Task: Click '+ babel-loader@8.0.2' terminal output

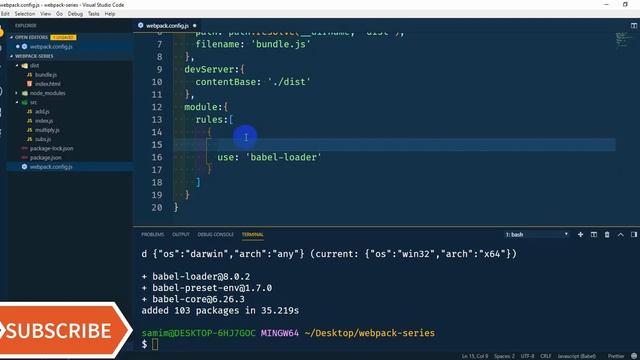Action: [196, 276]
